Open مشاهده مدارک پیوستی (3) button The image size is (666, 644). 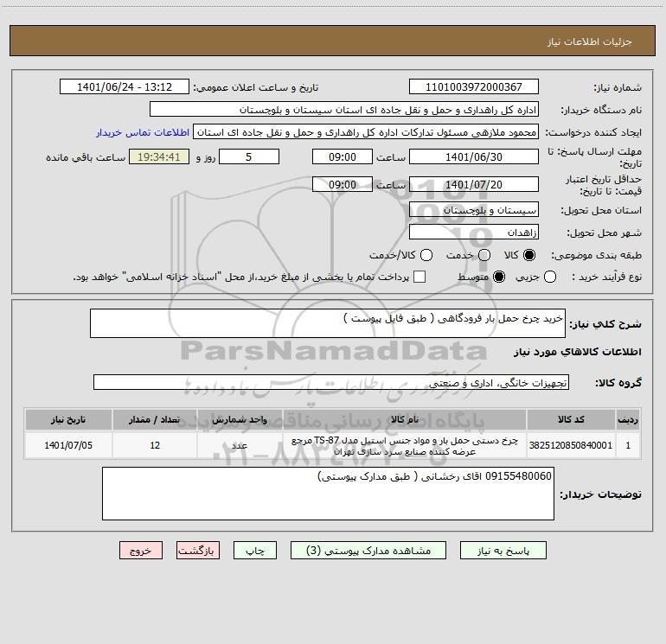tap(368, 551)
